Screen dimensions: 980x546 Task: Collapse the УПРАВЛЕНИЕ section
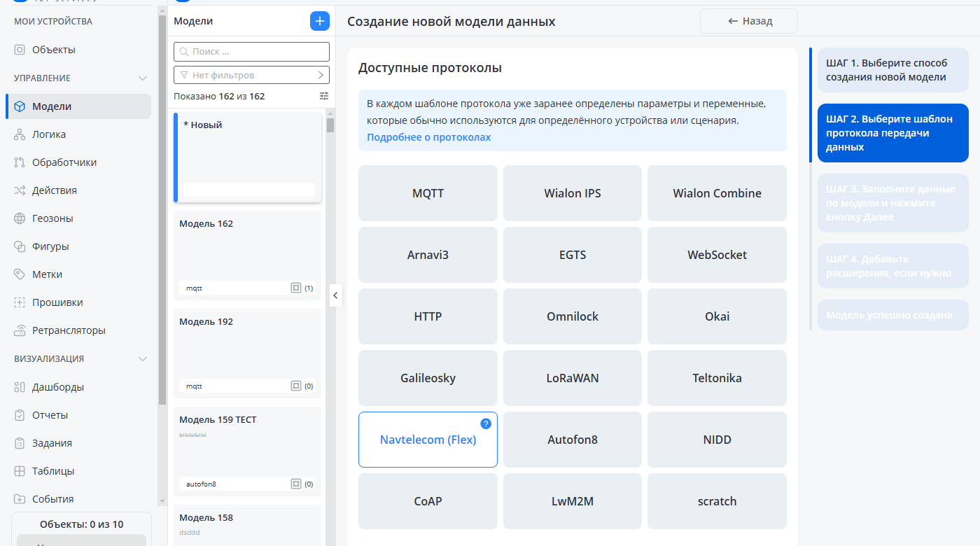(143, 78)
